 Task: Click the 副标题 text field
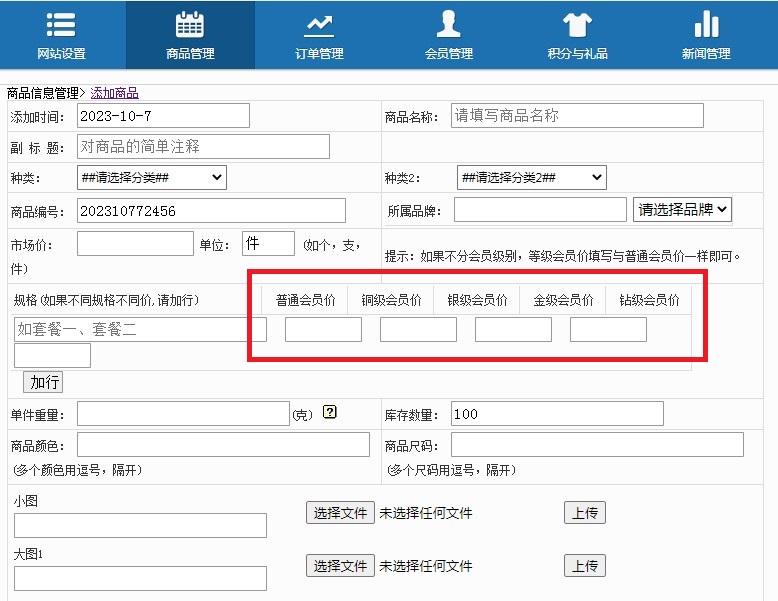[202, 147]
